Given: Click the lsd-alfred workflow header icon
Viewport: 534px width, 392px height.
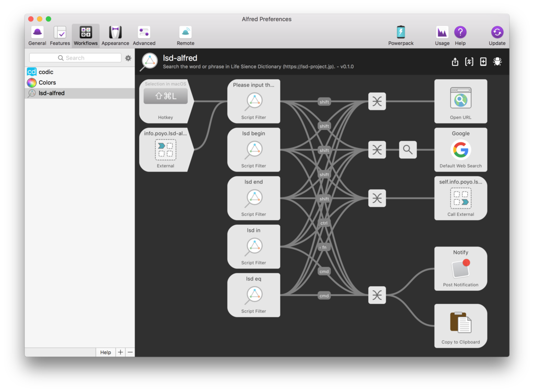Looking at the screenshot, I should tap(149, 62).
